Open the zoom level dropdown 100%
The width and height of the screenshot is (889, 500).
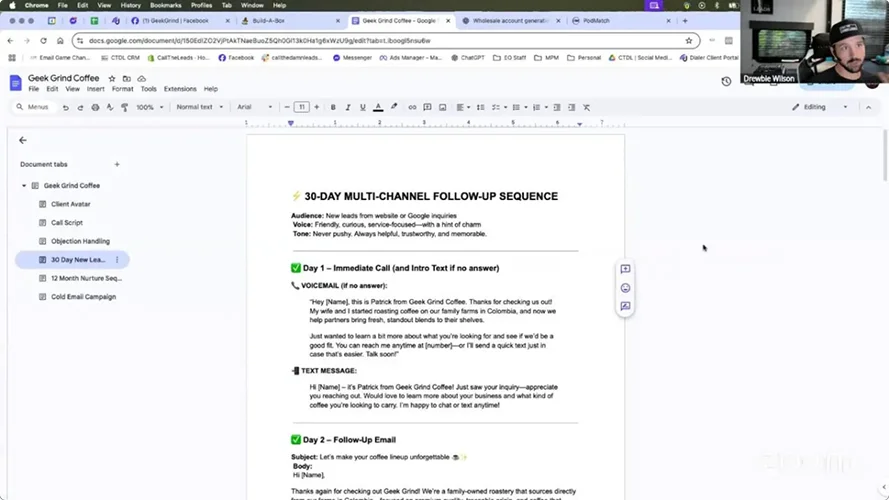pos(150,107)
